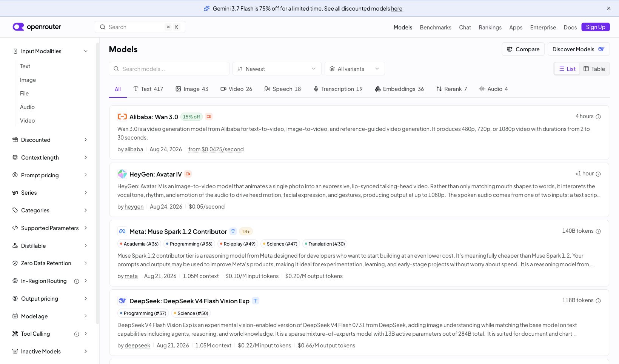This screenshot has height=364, width=619.
Task: Expand the Prompt pricing filter
Action: [x=50, y=175]
